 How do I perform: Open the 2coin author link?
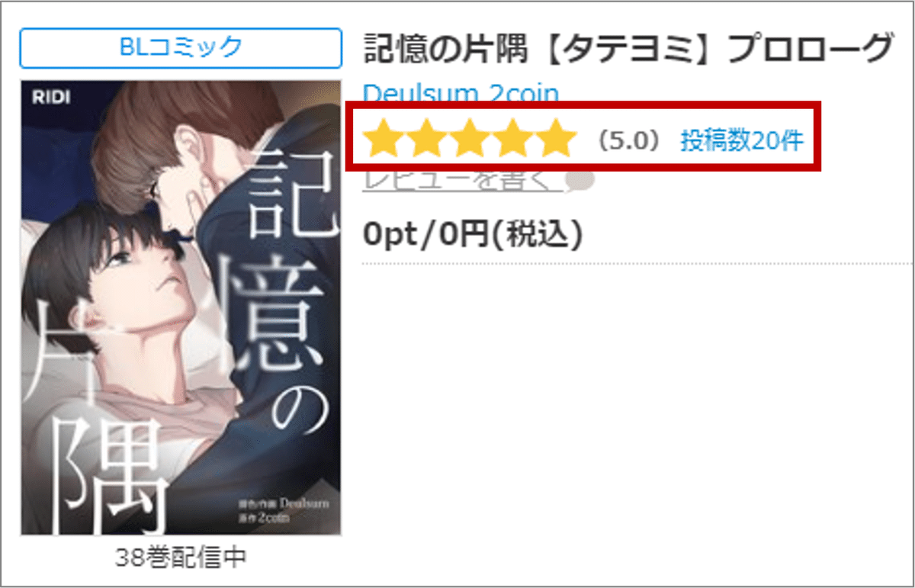click(x=522, y=93)
